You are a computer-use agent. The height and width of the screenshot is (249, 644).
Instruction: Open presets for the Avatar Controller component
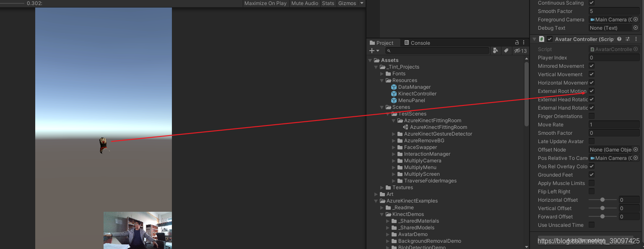click(628, 39)
